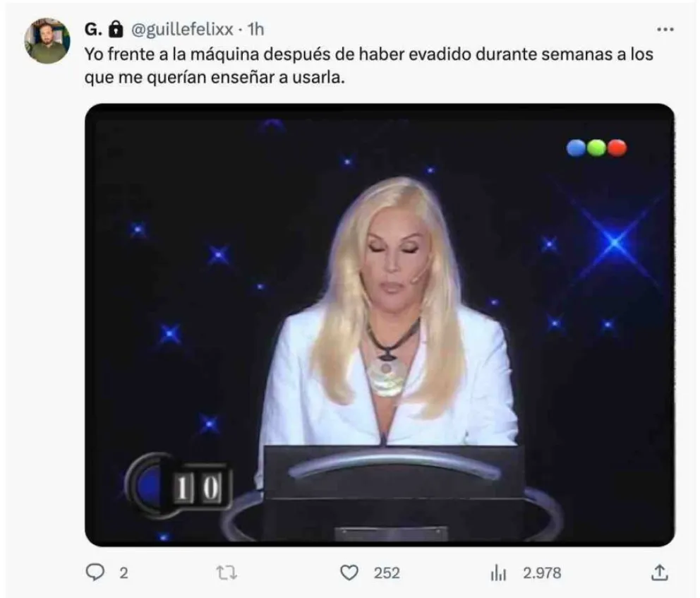Click the share upload-arrow icon
Screen dimensions: 700x598
click(x=659, y=572)
